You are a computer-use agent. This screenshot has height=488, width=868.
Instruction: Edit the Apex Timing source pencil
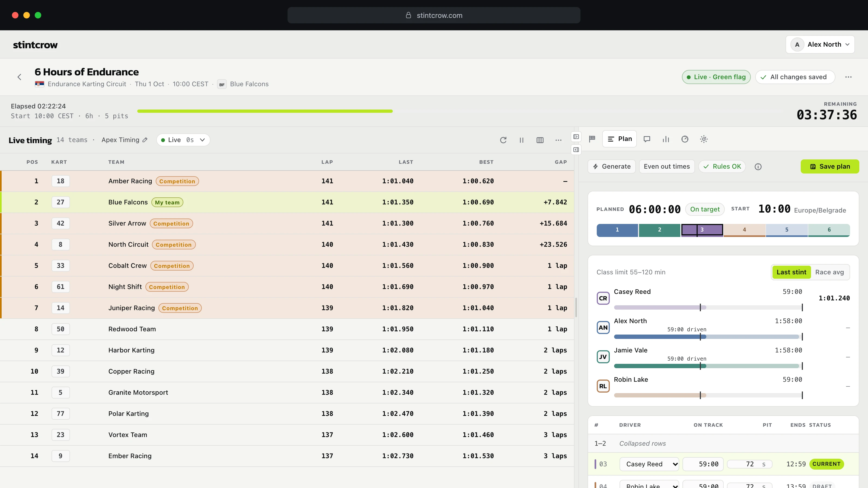(145, 140)
